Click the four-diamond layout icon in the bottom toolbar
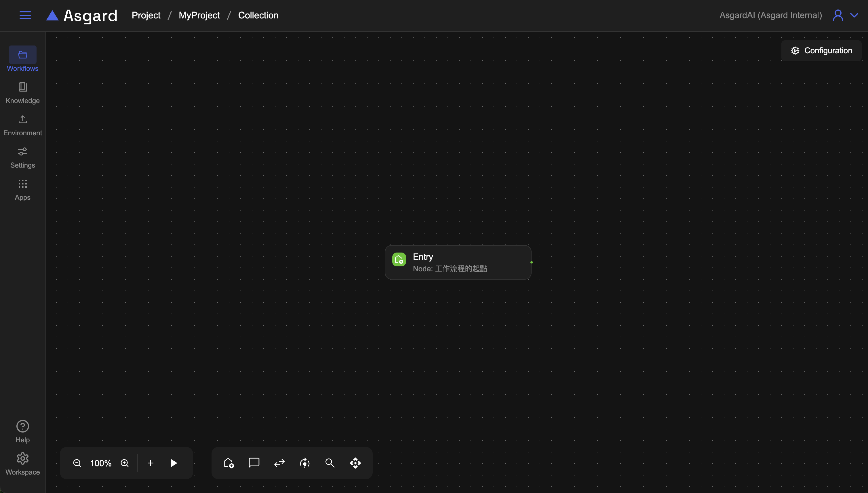The image size is (868, 493). pyautogui.click(x=355, y=463)
